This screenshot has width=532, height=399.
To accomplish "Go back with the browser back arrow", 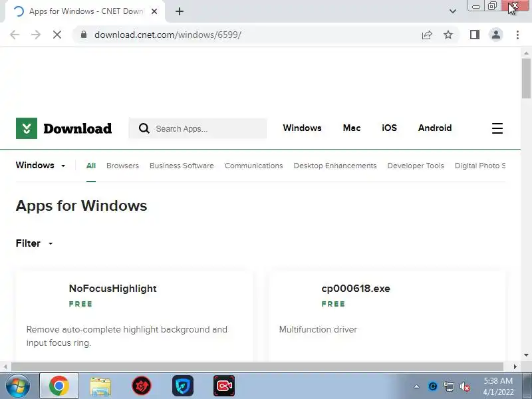I will point(15,35).
